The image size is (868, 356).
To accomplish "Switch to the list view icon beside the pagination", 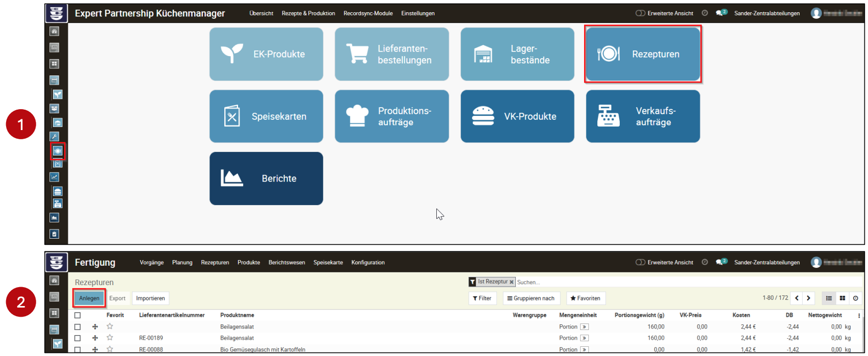I will (829, 298).
